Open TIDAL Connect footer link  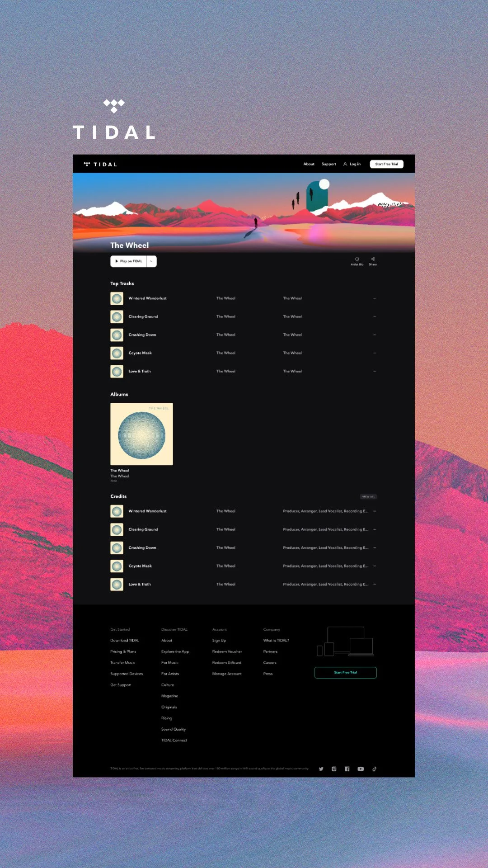point(174,741)
